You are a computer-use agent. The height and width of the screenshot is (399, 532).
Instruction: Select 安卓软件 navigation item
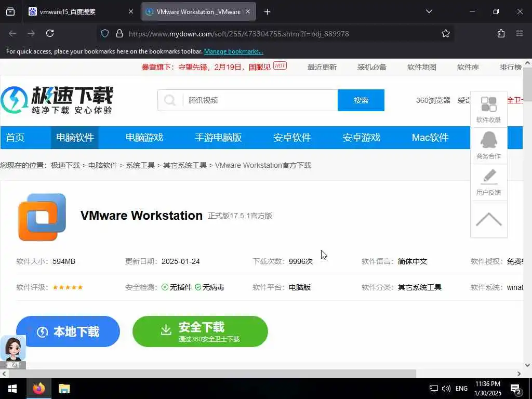click(x=292, y=137)
